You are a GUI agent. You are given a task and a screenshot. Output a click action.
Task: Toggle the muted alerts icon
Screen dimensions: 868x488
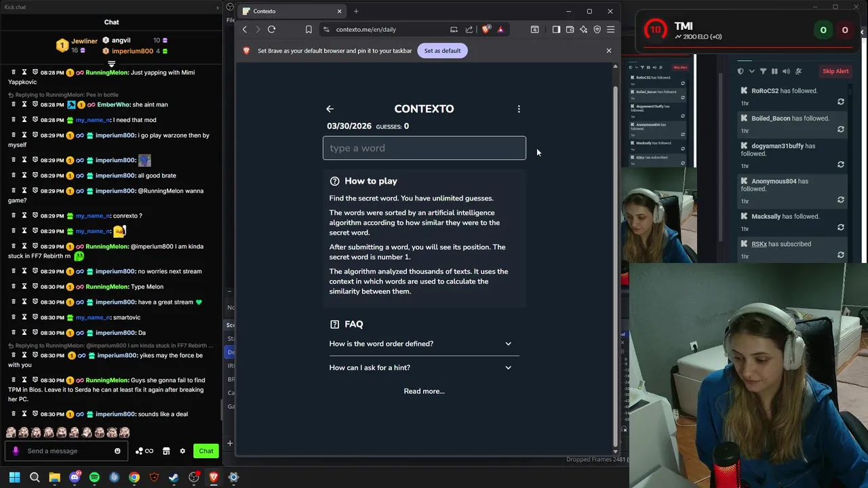798,71
